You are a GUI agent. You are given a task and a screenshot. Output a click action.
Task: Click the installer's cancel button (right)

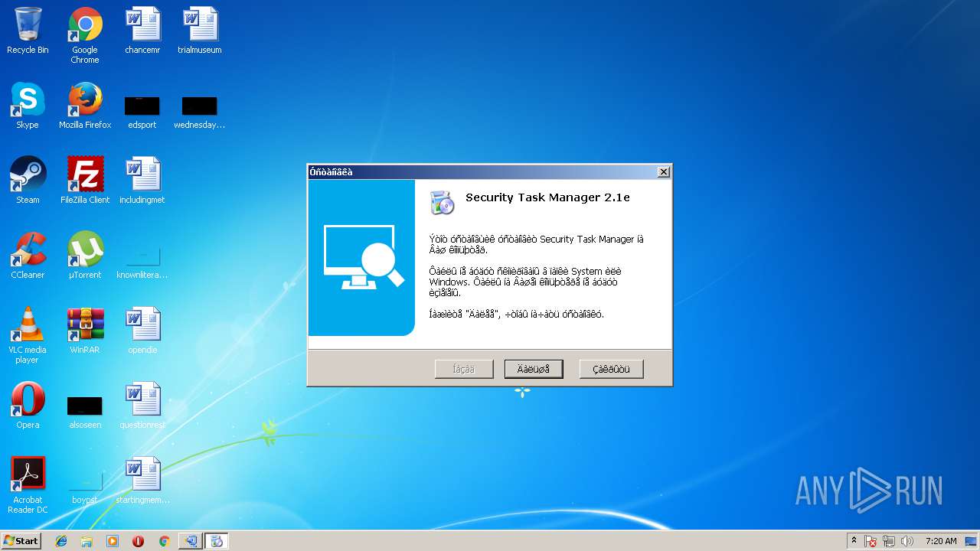pyautogui.click(x=611, y=369)
